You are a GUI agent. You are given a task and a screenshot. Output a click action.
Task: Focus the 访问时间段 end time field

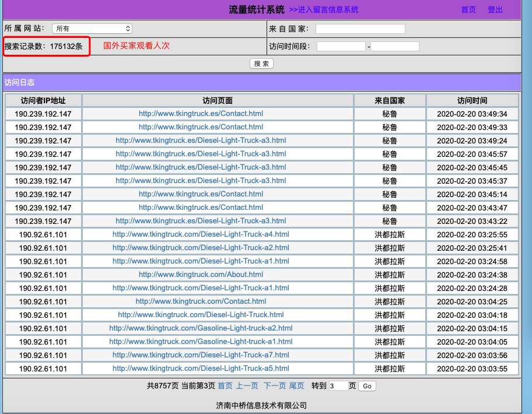tap(395, 47)
